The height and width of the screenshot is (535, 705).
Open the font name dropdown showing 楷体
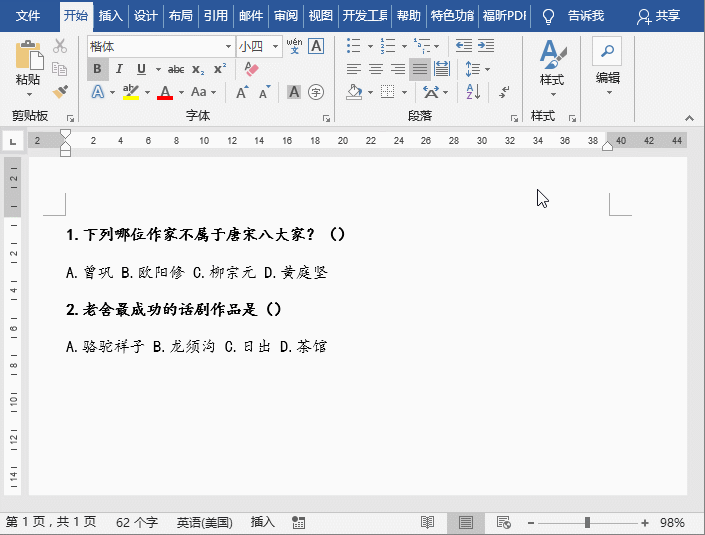(228, 46)
